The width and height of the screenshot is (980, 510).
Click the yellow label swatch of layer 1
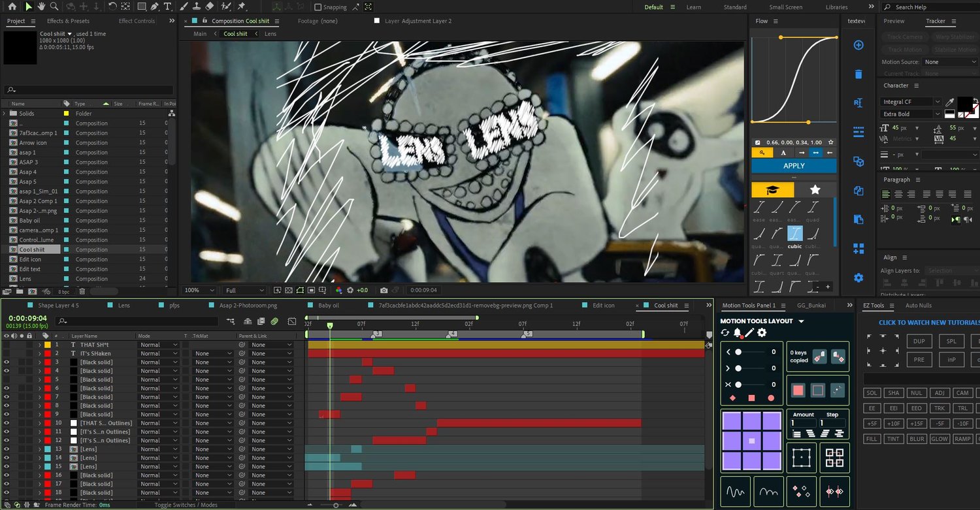click(47, 345)
